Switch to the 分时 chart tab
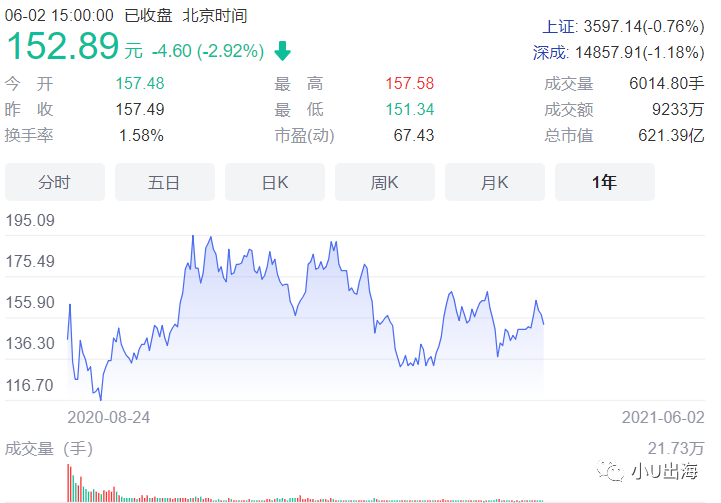The image size is (721, 503). coord(55,182)
